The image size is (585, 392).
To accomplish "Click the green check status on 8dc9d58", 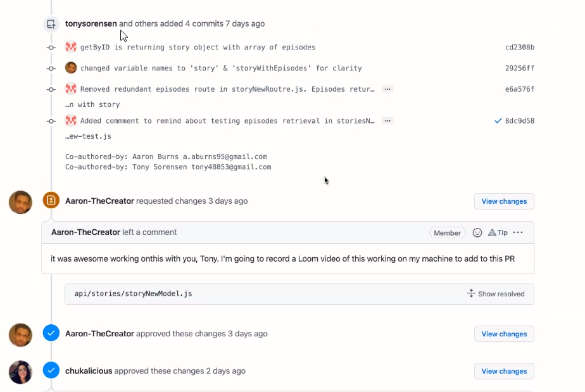I will (498, 121).
